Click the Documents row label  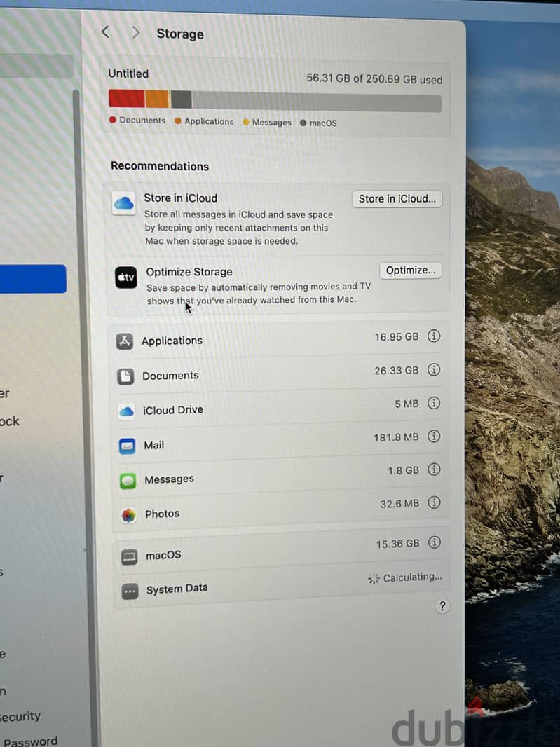(170, 376)
